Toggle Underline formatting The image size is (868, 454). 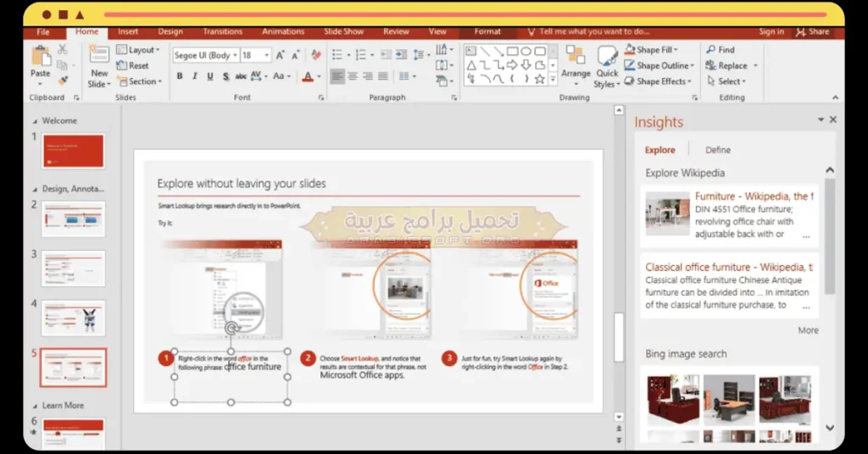click(209, 76)
